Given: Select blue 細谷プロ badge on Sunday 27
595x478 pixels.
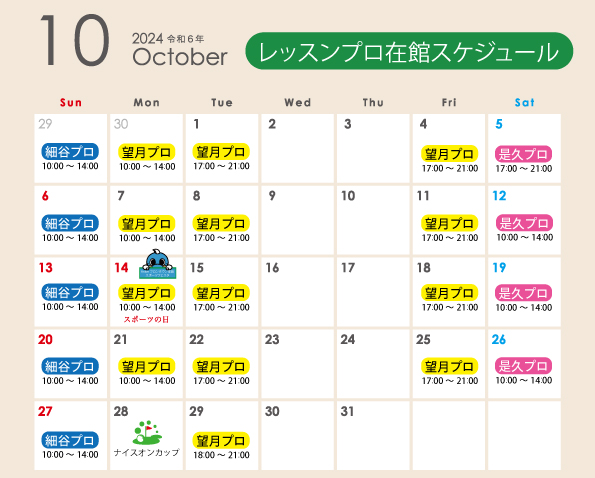Looking at the screenshot, I should [70, 440].
